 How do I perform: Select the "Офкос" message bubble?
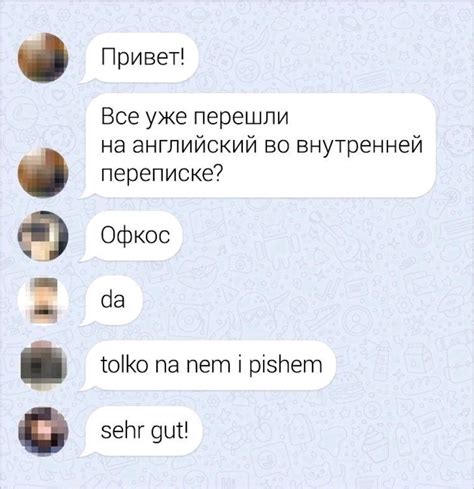132,236
